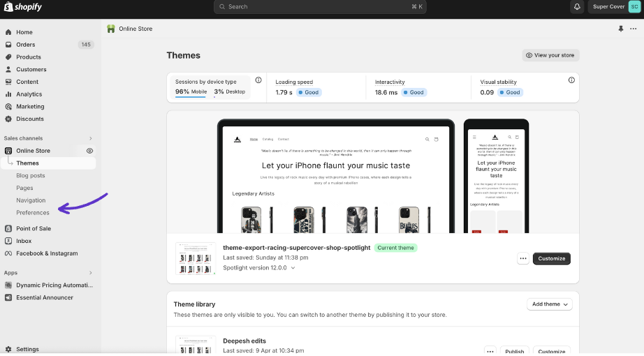Click Customize for Deepesh edits
The height and width of the screenshot is (356, 644).
click(552, 352)
